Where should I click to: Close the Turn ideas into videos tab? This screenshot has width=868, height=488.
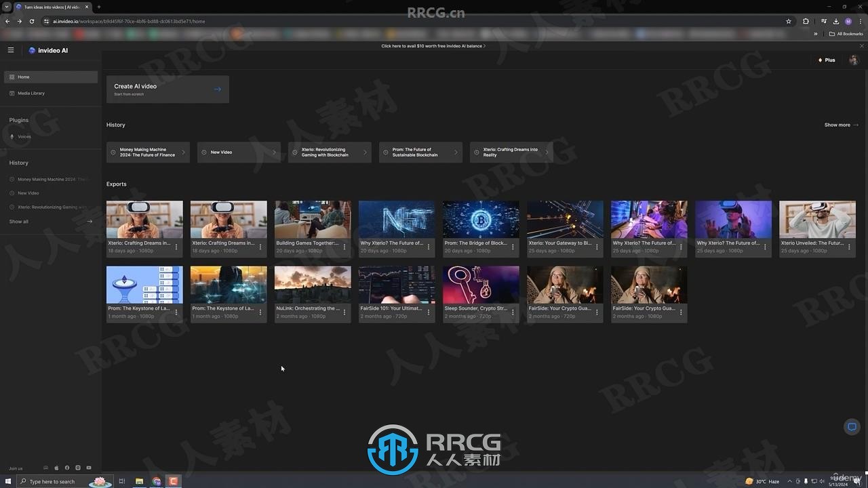point(87,7)
